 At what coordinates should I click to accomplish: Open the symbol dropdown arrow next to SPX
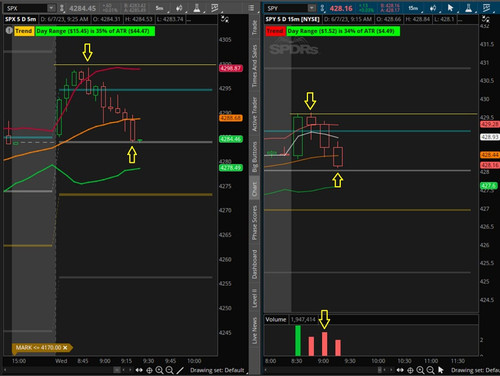tap(51, 8)
